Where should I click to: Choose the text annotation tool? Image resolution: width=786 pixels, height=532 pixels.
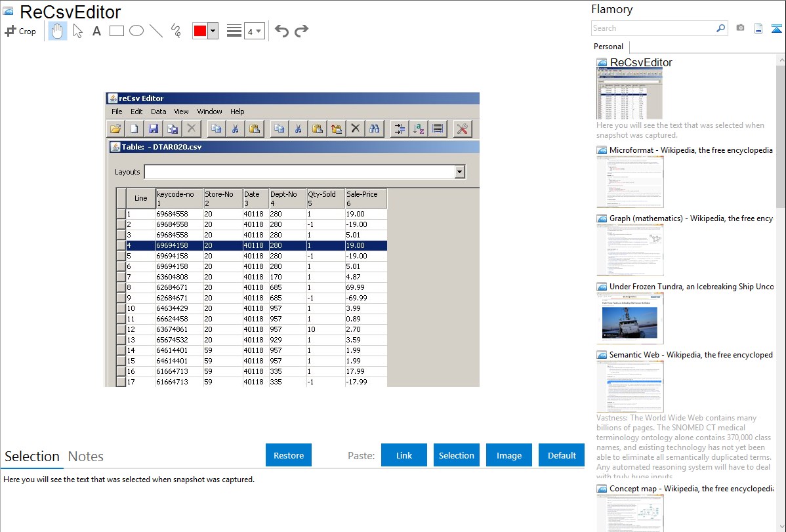click(x=96, y=31)
